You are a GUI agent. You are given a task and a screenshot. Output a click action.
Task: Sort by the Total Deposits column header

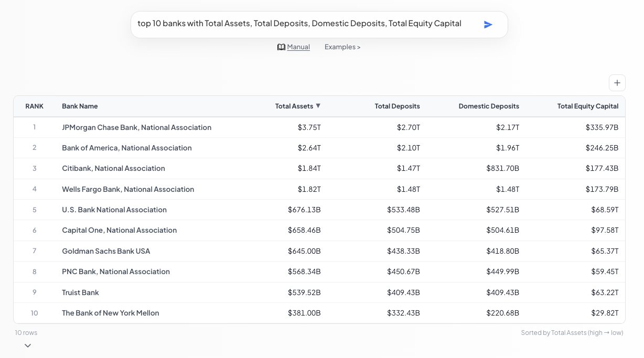[x=397, y=106]
